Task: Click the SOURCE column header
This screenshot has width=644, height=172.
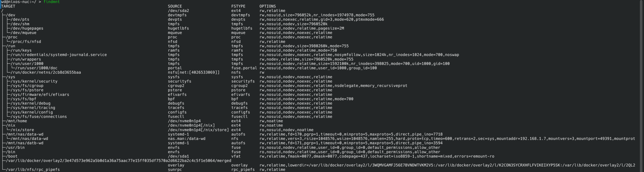Action: click(x=175, y=6)
